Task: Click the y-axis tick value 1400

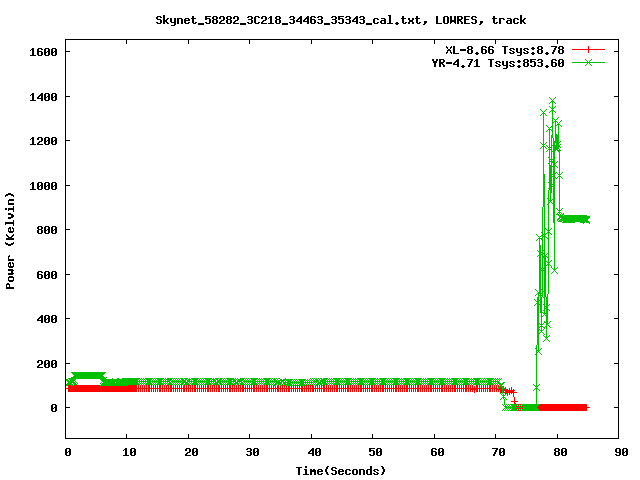Action: [43, 97]
